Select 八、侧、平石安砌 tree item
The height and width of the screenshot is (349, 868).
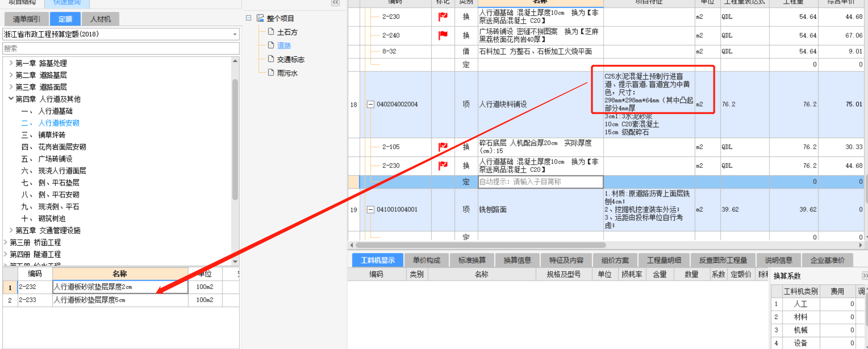coord(50,194)
